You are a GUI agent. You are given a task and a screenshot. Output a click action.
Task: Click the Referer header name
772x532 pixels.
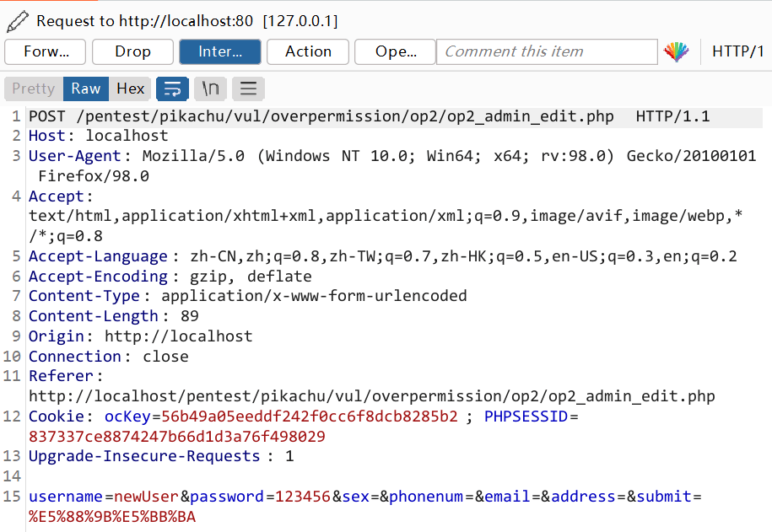tap(61, 377)
